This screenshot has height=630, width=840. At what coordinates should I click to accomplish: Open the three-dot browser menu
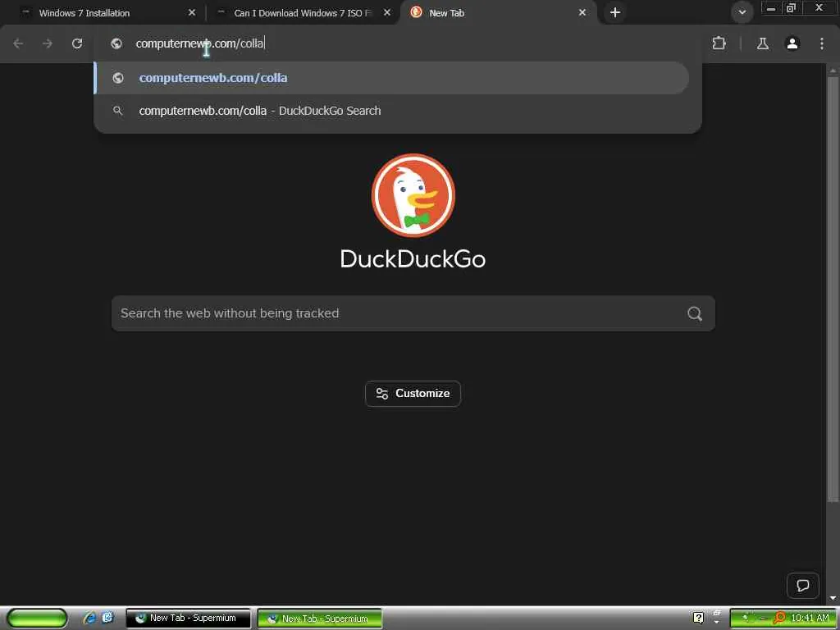822,43
